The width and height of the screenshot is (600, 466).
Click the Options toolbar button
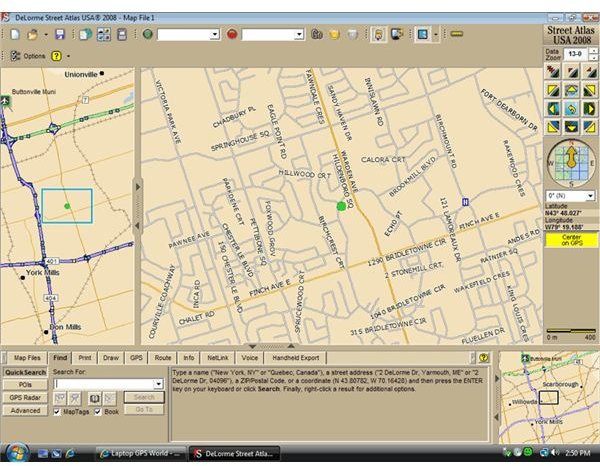[x=28, y=56]
